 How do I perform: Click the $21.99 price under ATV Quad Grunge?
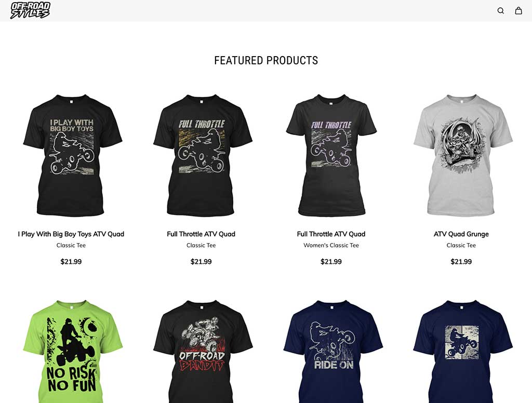click(461, 262)
